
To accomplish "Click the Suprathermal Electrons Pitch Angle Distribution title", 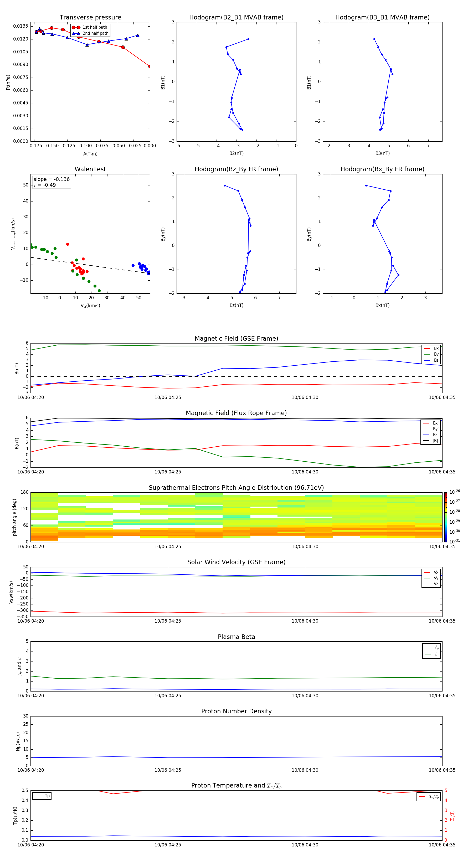I will coord(236,488).
